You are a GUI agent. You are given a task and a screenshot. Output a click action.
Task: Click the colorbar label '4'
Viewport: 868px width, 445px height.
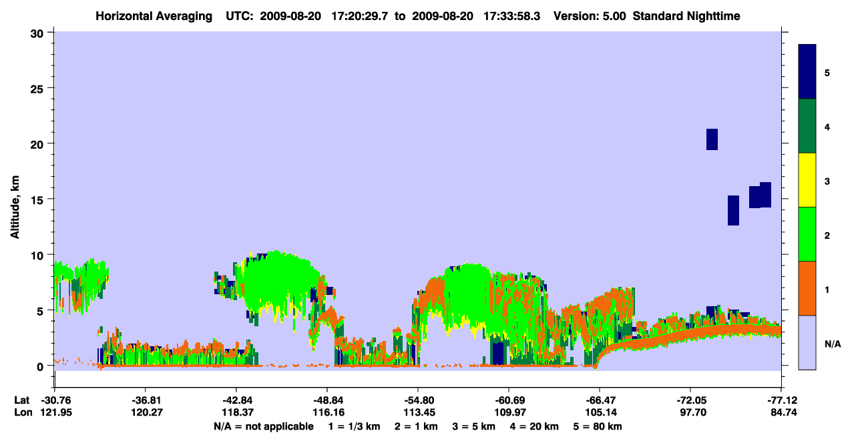pyautogui.click(x=827, y=126)
